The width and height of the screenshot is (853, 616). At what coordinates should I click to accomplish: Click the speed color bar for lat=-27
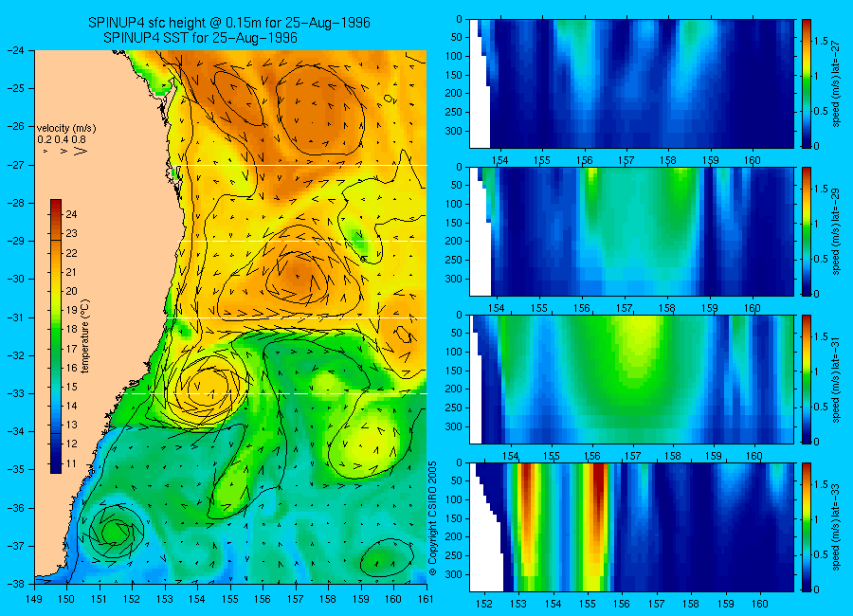click(x=807, y=83)
